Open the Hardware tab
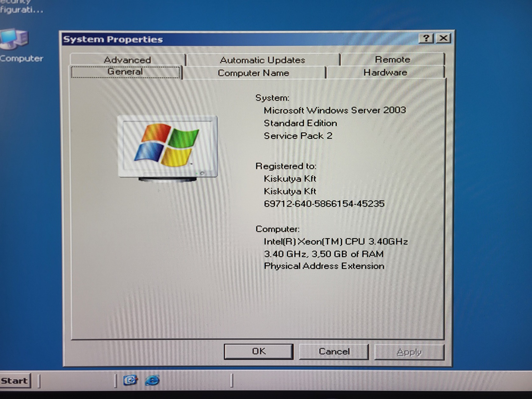532x399 pixels. tap(385, 72)
